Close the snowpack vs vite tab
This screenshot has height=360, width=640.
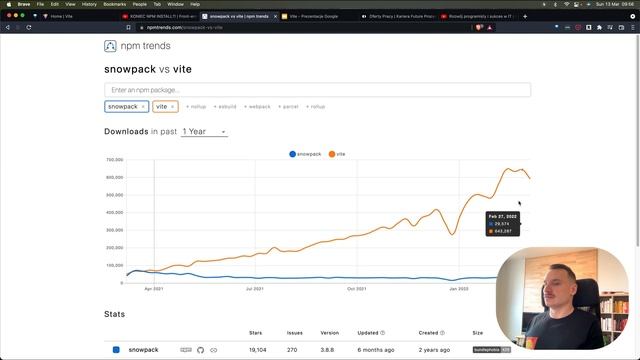click(275, 16)
